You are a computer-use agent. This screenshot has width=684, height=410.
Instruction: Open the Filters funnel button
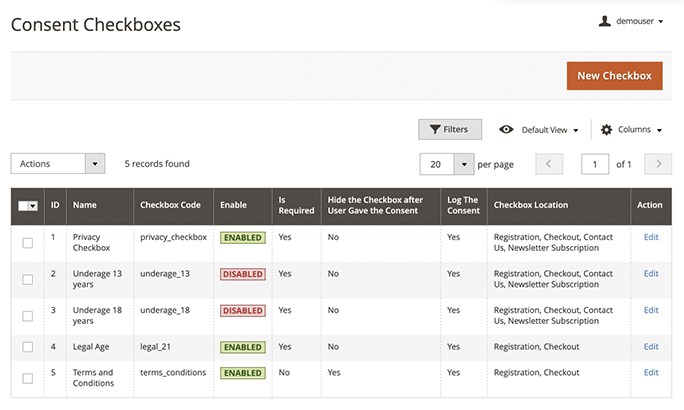[x=450, y=129]
